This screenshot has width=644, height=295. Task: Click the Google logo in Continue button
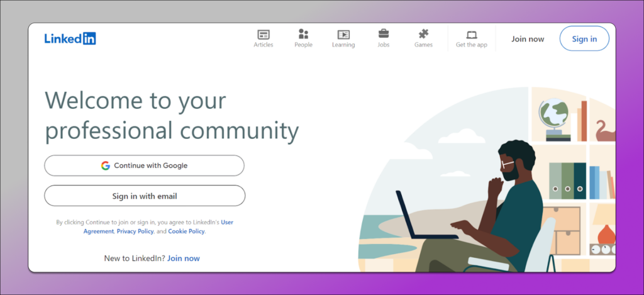coord(106,165)
